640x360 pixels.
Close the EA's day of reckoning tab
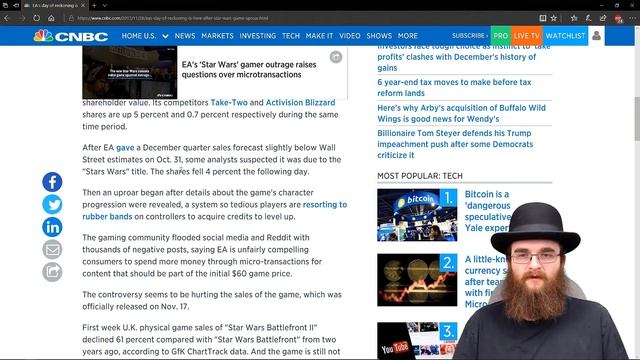click(x=83, y=5)
